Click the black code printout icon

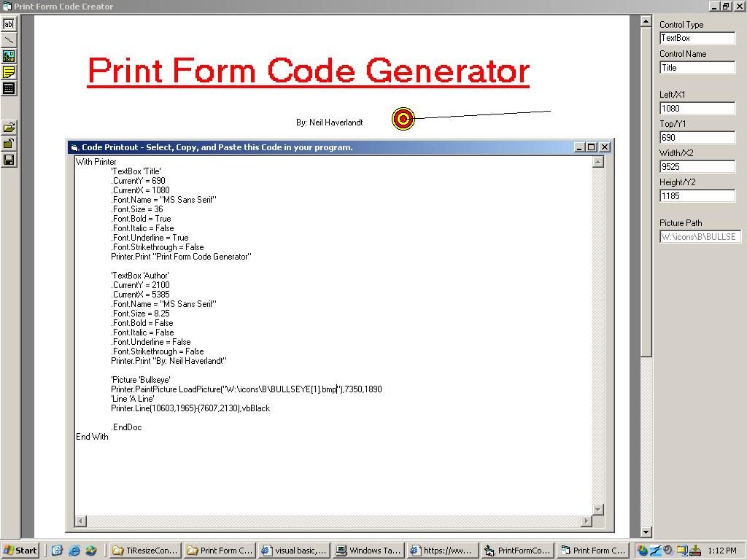click(9, 88)
